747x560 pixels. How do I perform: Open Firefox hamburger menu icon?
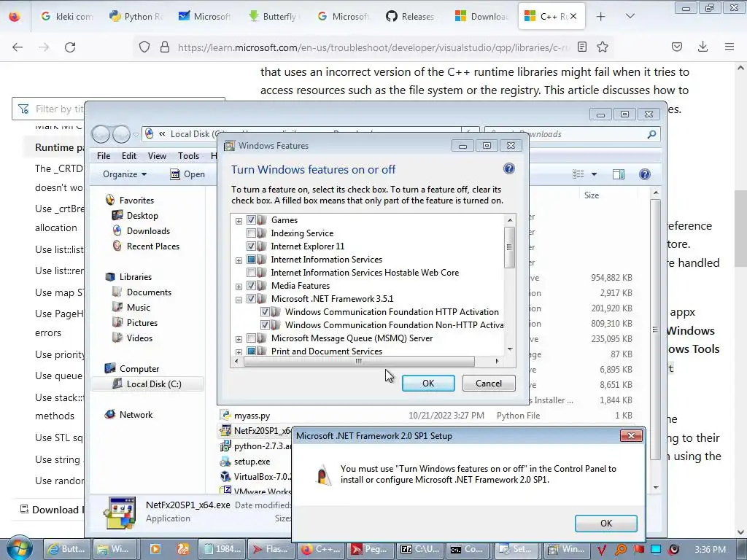click(x=729, y=47)
